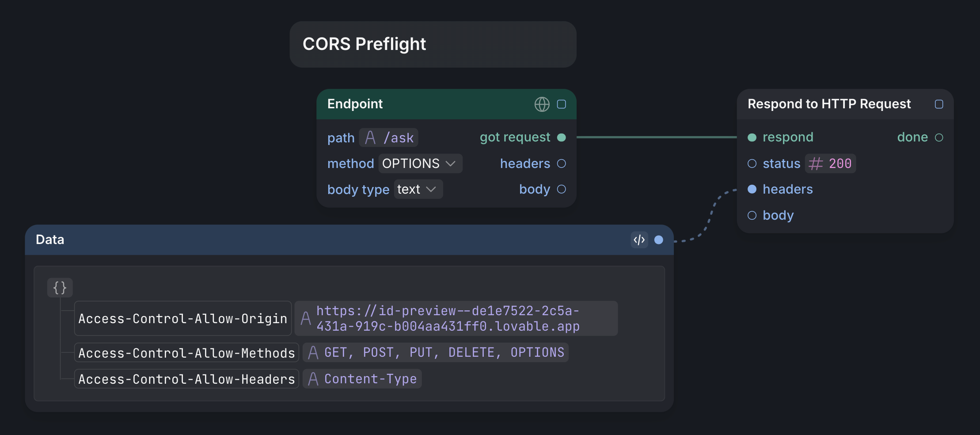Toggle code view icon on Data node
Screen dimensions: 980x435
[x=639, y=240]
